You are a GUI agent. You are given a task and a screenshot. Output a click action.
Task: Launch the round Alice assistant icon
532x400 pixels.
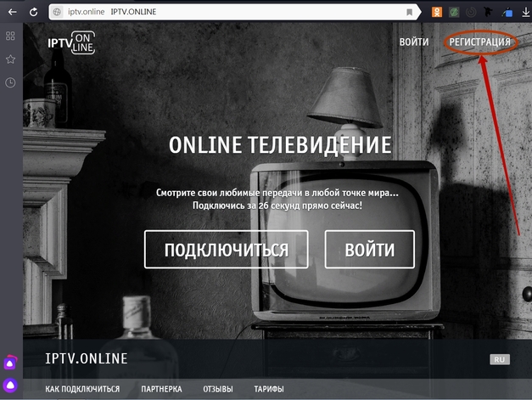click(10, 386)
